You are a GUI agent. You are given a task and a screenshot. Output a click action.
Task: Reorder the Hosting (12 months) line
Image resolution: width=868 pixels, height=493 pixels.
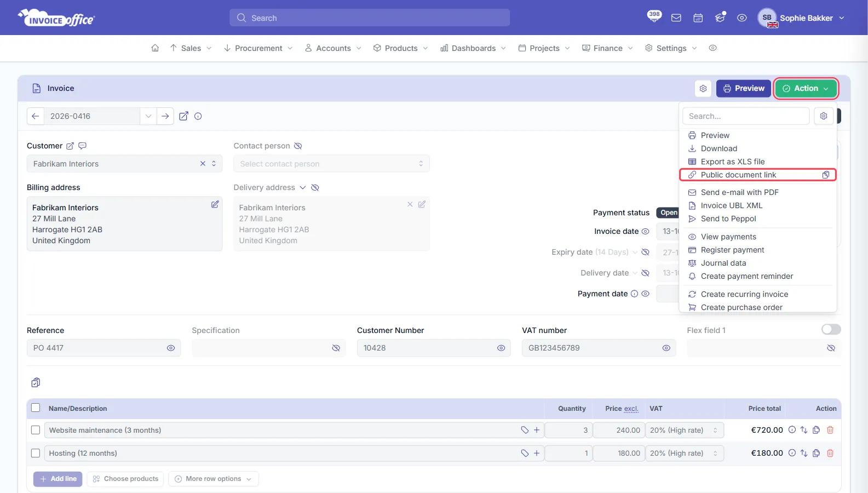tap(804, 453)
